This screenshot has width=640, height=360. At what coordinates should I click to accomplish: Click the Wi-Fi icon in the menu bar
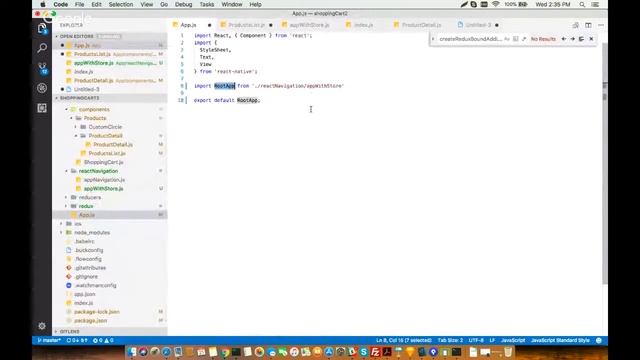click(496, 4)
